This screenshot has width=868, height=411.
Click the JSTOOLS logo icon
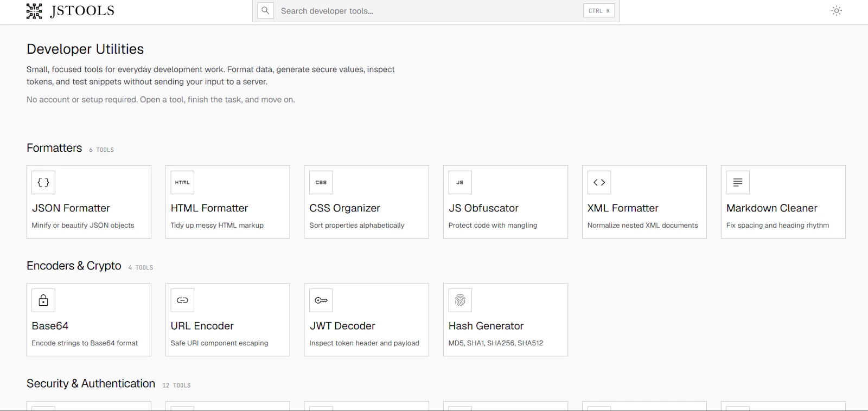(x=34, y=11)
